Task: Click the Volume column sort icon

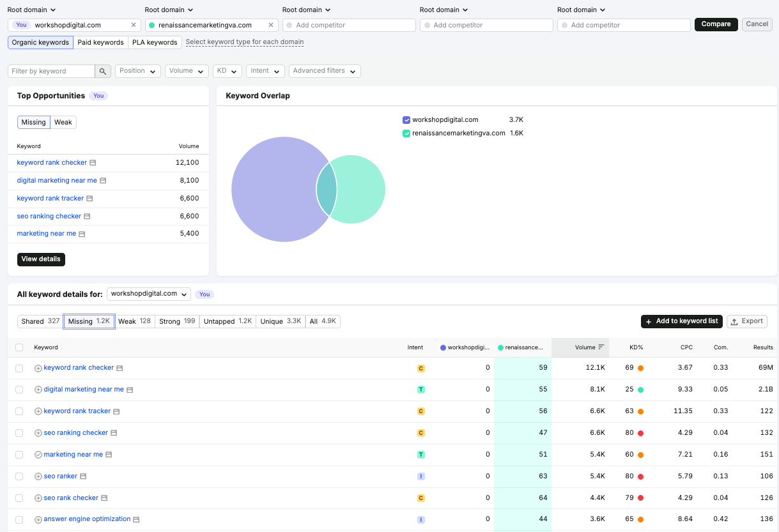Action: 601,347
